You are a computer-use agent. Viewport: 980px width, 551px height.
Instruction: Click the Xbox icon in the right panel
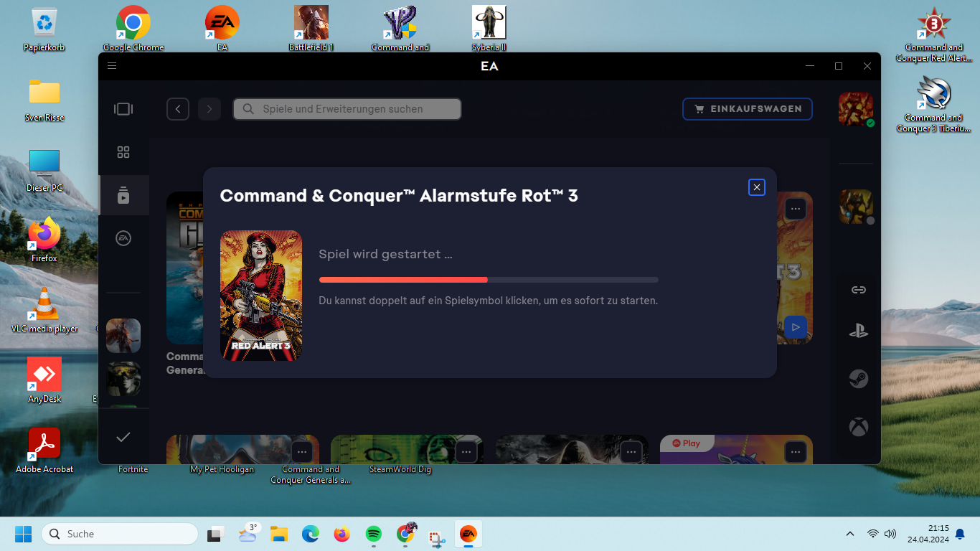point(858,428)
